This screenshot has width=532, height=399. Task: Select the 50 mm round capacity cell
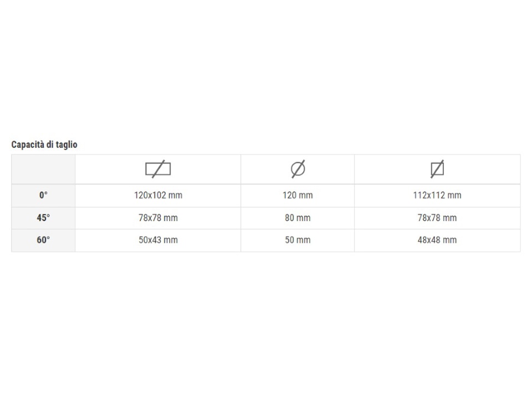(298, 240)
